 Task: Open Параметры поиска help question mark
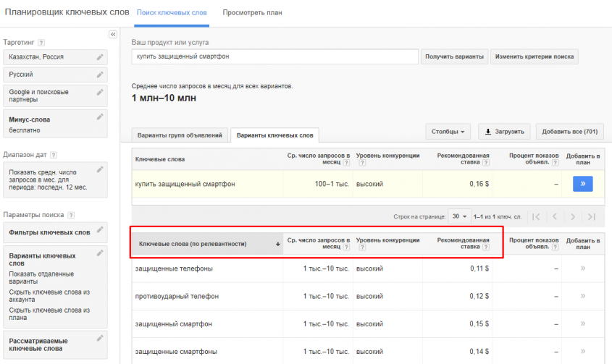71,215
